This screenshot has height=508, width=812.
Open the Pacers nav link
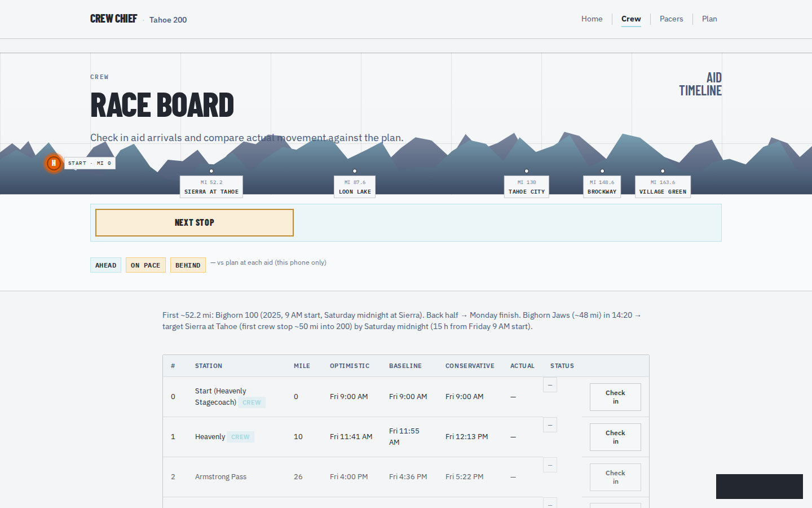671,19
